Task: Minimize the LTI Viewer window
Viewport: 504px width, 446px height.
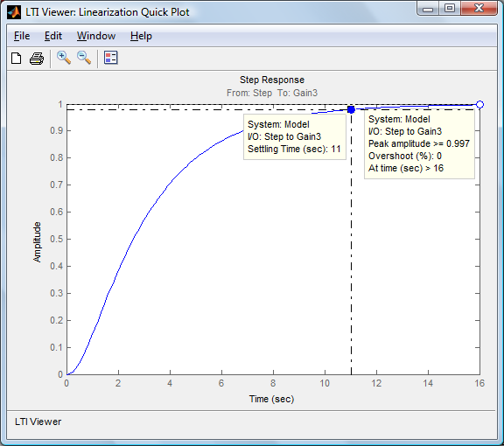Action: (428, 9)
